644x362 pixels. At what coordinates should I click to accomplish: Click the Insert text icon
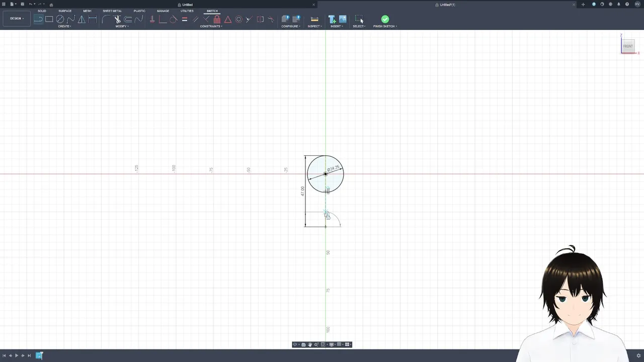click(x=332, y=19)
